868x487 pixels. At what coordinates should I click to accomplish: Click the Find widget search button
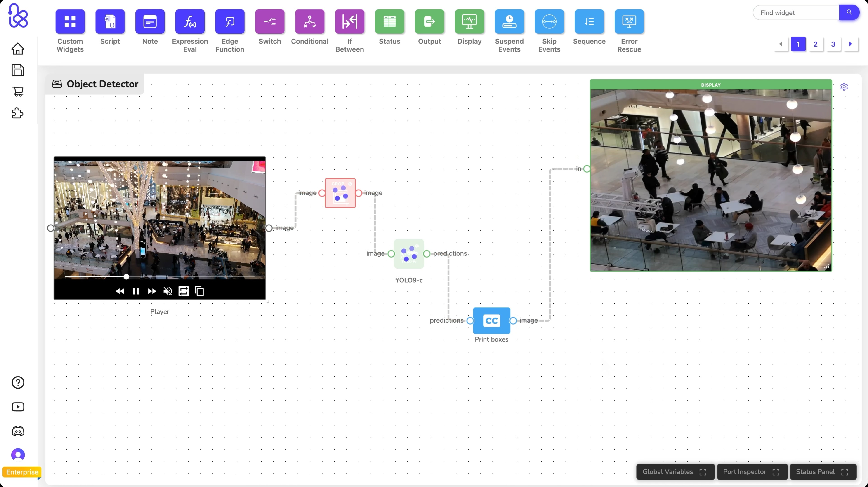[x=849, y=12]
